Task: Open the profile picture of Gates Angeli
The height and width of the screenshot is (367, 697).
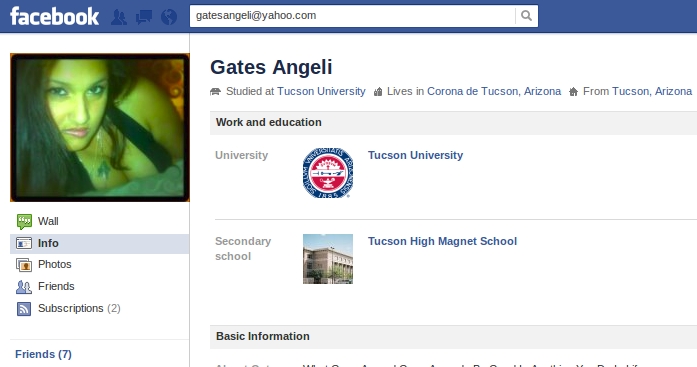Action: pyautogui.click(x=100, y=128)
